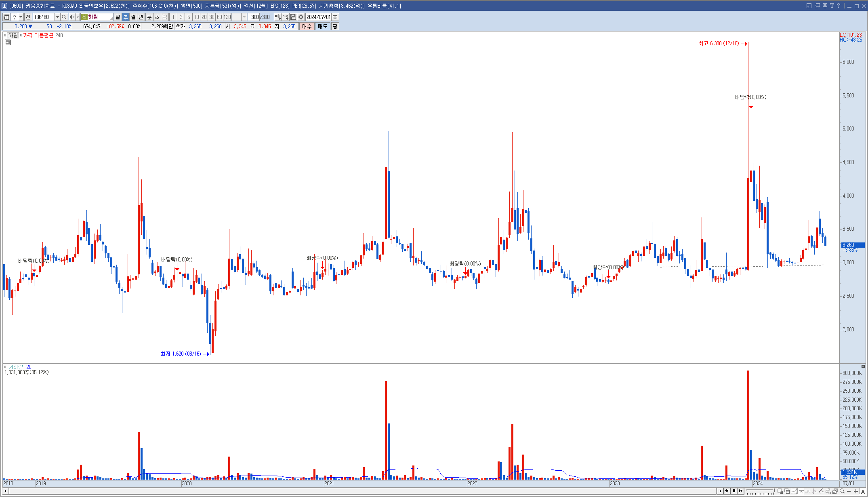Viewport: 868px width, 497px height.
Task: Click the plus zoom-in icon at bottom right
Action: pyautogui.click(x=856, y=491)
